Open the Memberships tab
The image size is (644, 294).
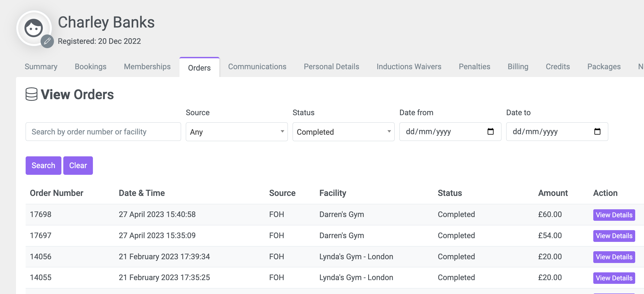147,67
